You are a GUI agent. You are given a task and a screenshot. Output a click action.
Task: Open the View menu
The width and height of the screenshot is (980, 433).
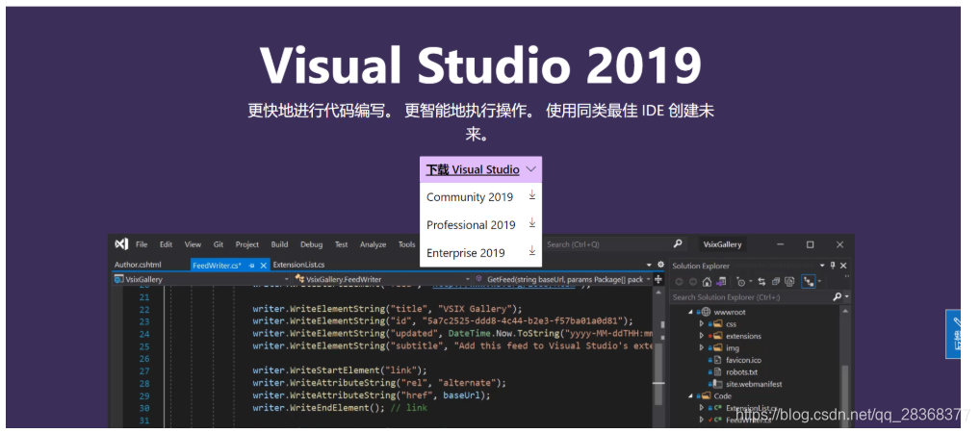click(193, 244)
